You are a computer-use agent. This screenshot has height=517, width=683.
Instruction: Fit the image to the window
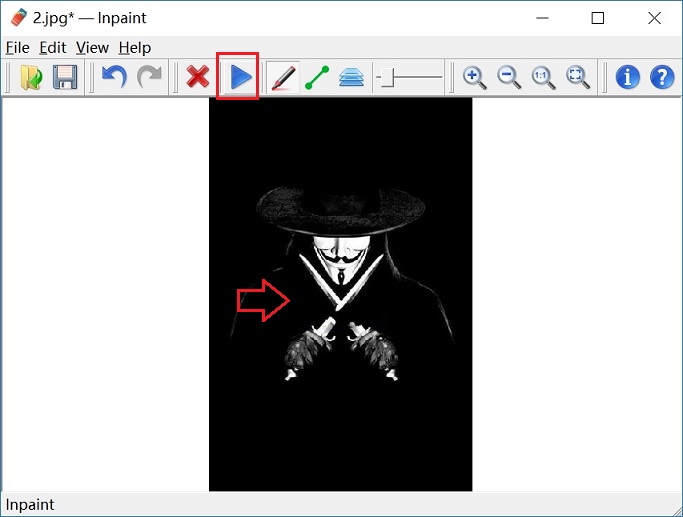tap(578, 77)
